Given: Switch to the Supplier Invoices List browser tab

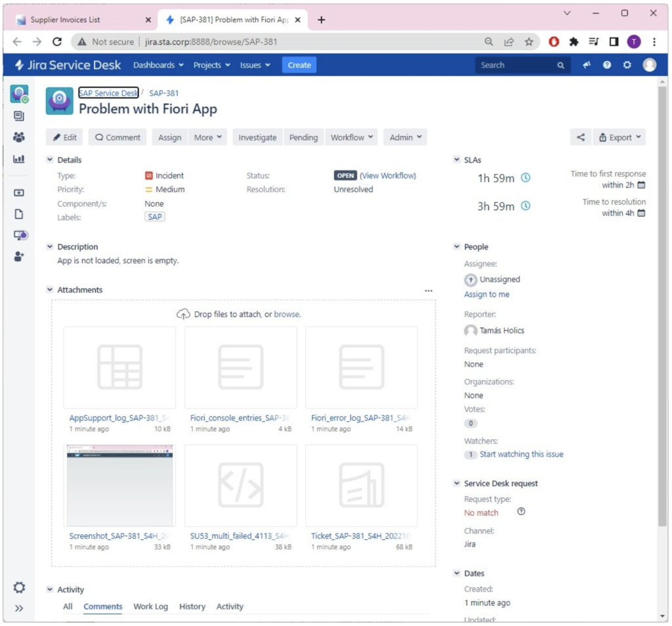Looking at the screenshot, I should pyautogui.click(x=81, y=20).
